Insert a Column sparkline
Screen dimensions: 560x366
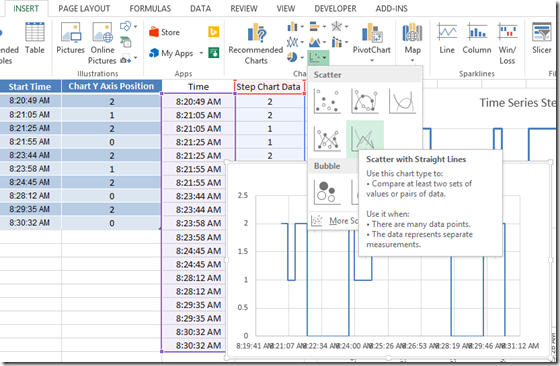[x=476, y=39]
